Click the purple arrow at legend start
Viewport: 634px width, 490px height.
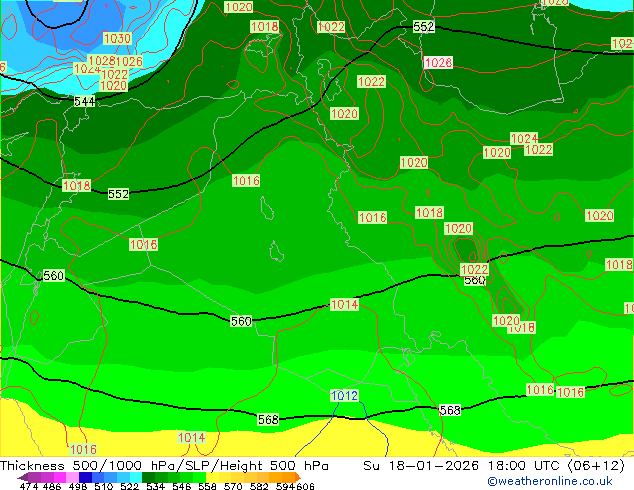23,477
